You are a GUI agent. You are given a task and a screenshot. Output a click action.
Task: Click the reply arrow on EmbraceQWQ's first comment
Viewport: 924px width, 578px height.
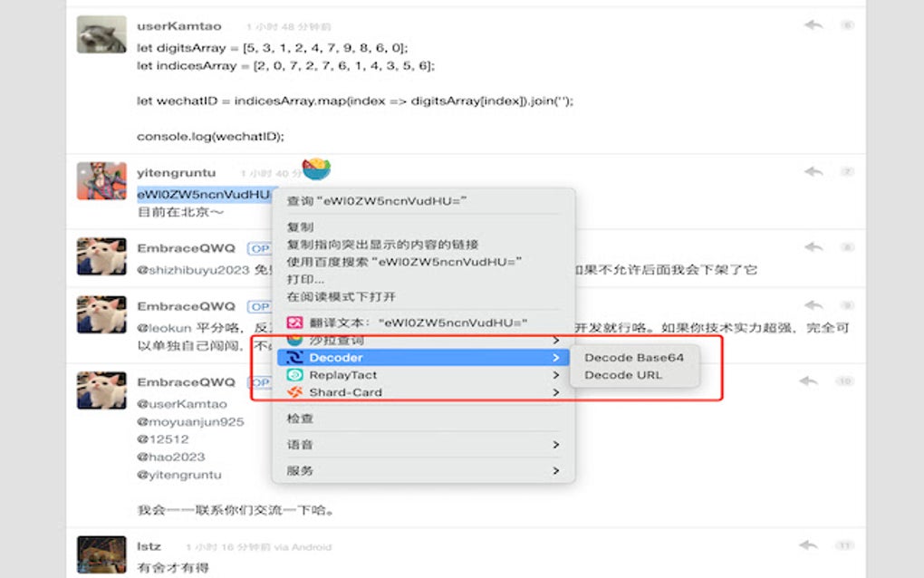click(814, 245)
